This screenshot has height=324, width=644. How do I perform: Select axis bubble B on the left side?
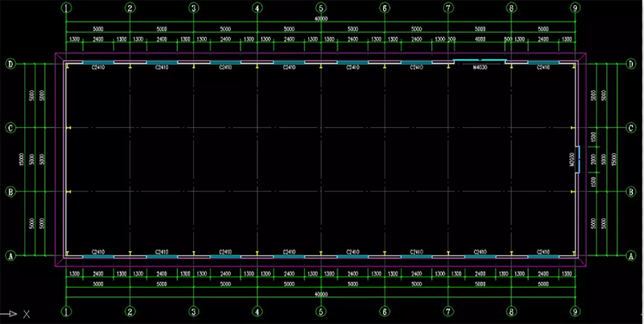[10, 192]
